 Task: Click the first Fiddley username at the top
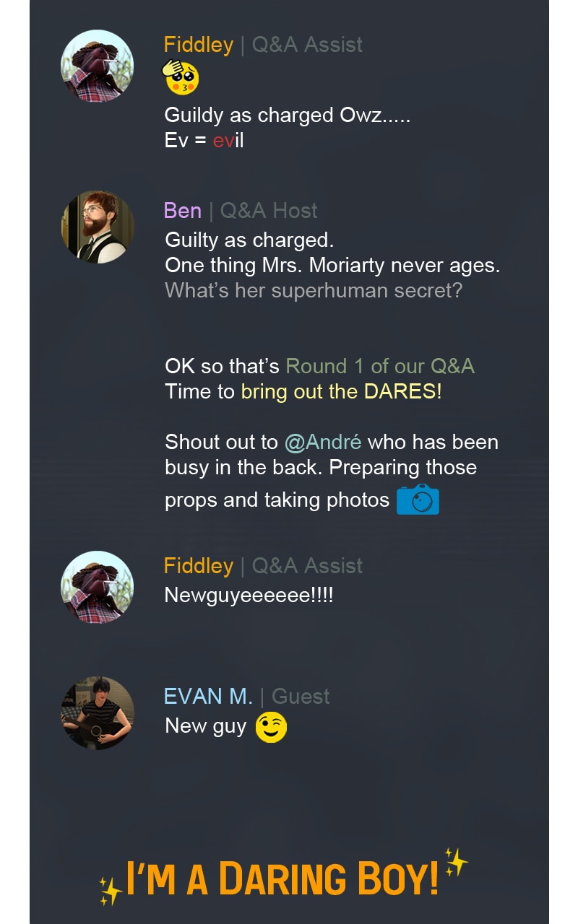(x=199, y=45)
